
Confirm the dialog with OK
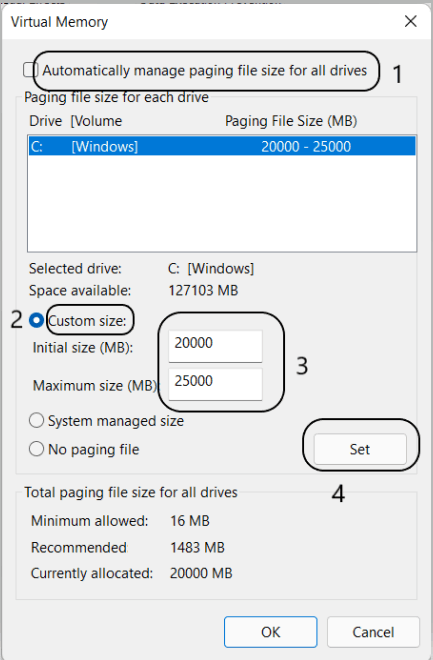coord(271,632)
